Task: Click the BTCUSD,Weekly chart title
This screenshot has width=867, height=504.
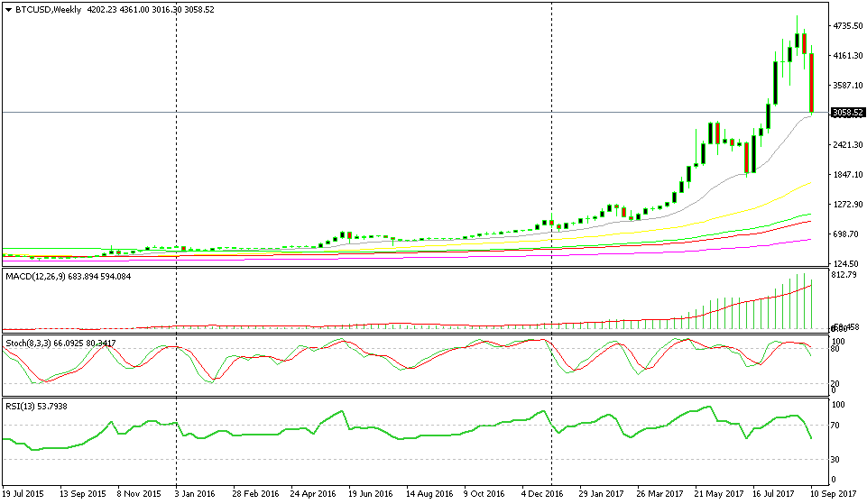Action: 45,10
